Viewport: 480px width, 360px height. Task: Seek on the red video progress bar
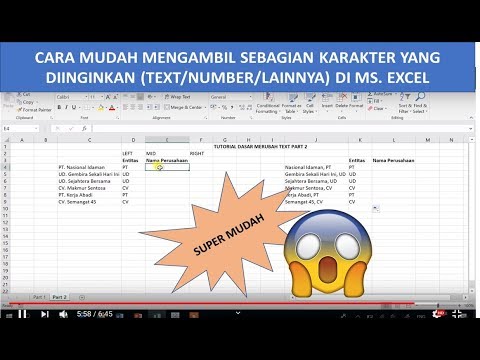211,303
